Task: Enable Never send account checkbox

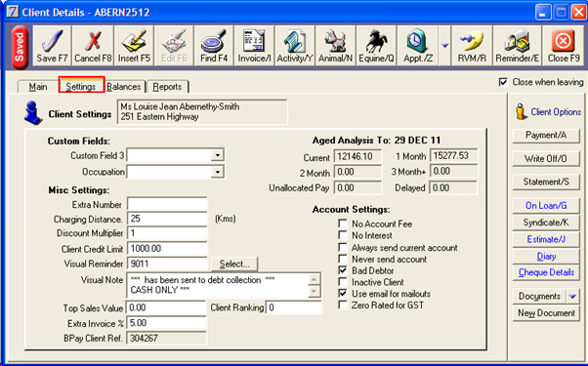Action: pos(343,259)
